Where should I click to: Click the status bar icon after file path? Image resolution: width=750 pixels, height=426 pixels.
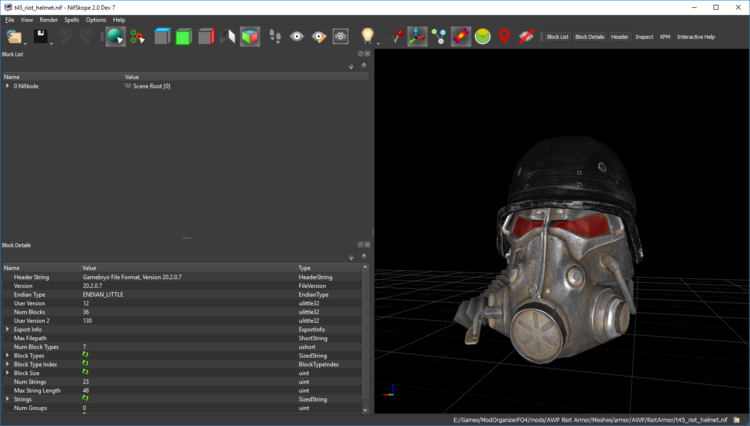[x=737, y=420]
